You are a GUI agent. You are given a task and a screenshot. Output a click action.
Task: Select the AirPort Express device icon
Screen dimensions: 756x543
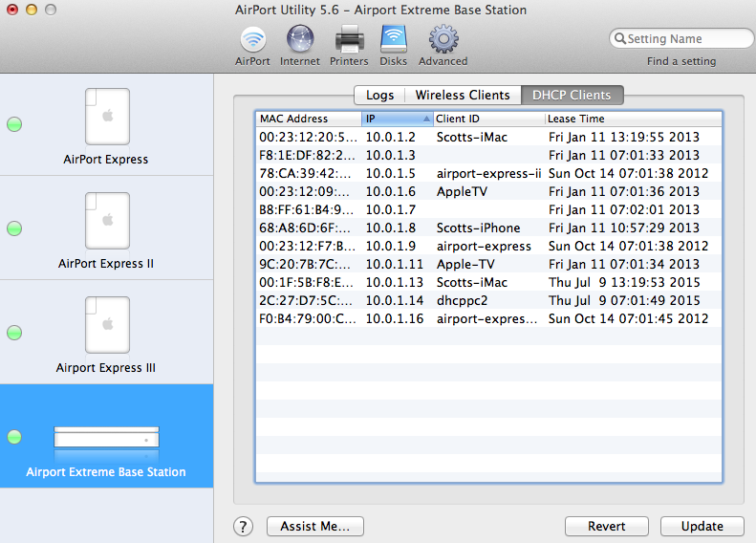point(107,117)
